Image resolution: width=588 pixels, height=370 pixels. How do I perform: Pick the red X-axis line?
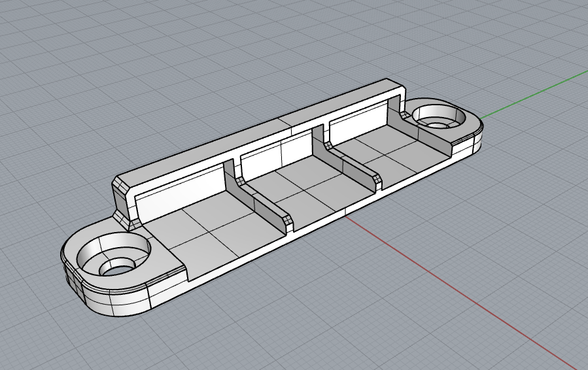(x=465, y=292)
